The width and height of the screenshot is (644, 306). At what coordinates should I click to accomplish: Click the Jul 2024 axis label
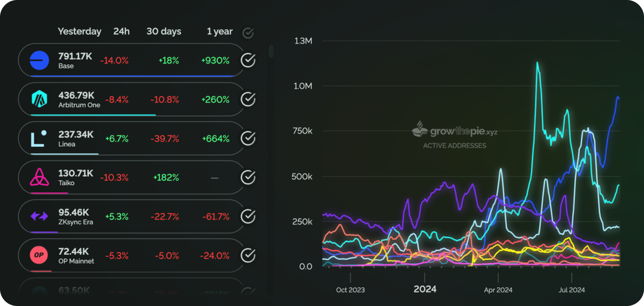pos(572,290)
